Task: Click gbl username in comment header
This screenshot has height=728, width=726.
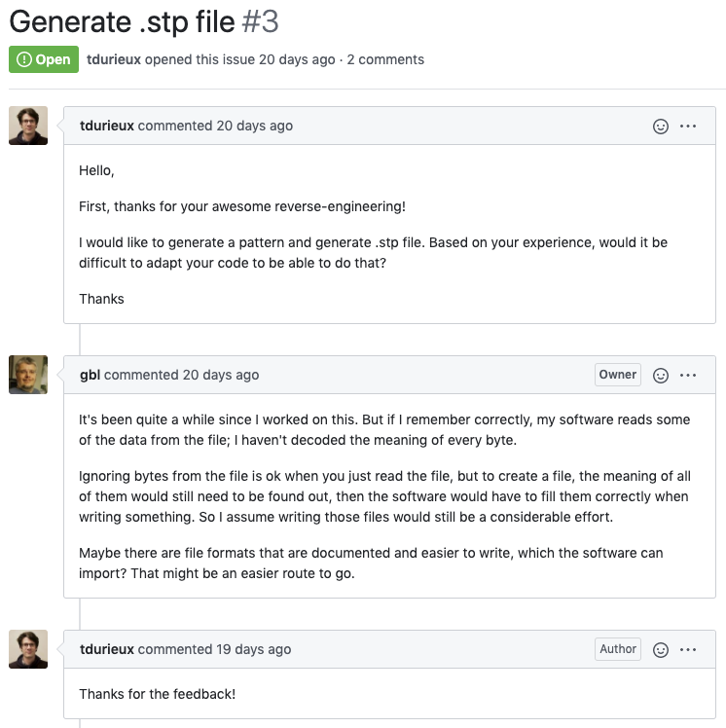Action: tap(91, 375)
